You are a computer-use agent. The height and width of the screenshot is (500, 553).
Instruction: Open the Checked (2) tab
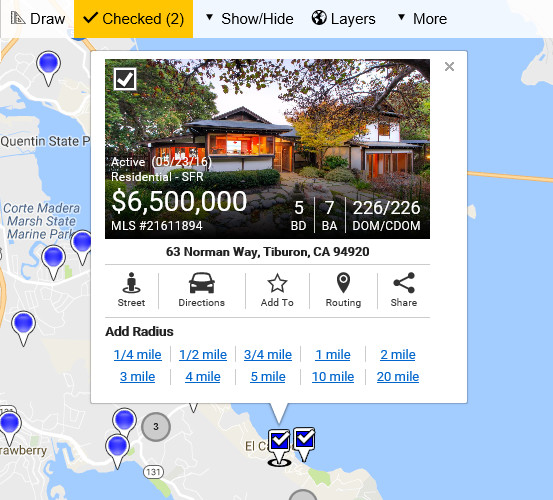tap(133, 19)
